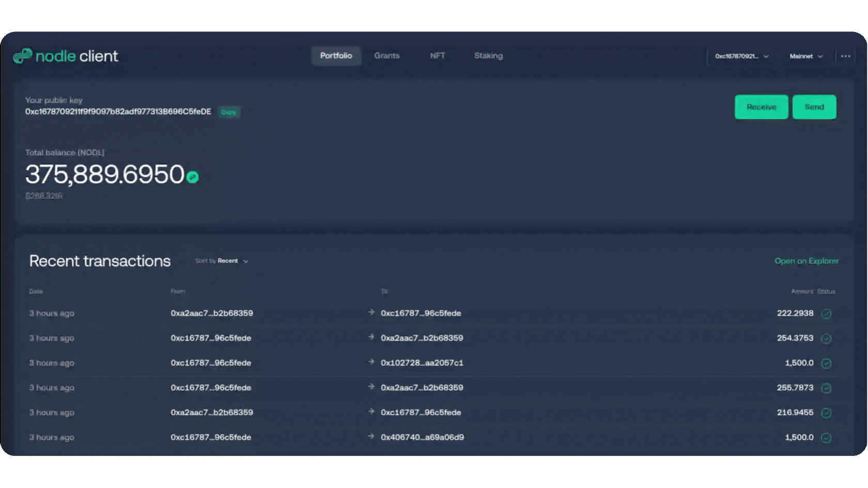Select the full public key address text
Viewport: 868px width, 488px height.
pyautogui.click(x=118, y=112)
